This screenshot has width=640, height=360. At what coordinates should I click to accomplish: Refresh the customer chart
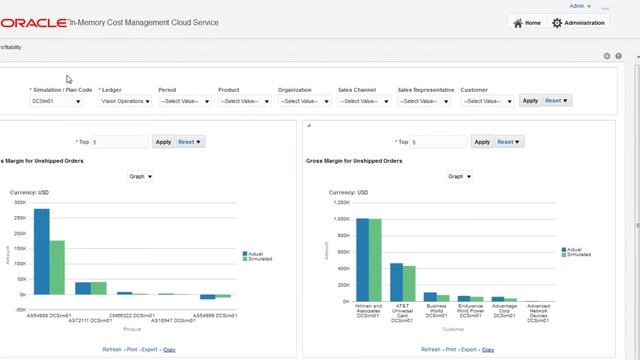(x=431, y=349)
